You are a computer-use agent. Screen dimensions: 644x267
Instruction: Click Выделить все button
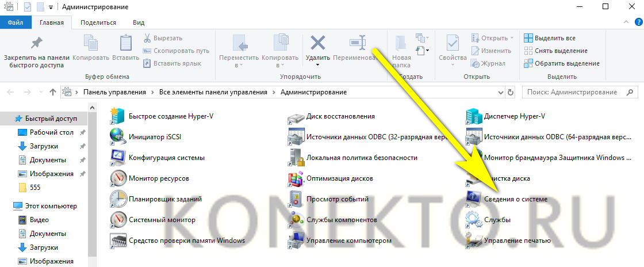click(550, 38)
